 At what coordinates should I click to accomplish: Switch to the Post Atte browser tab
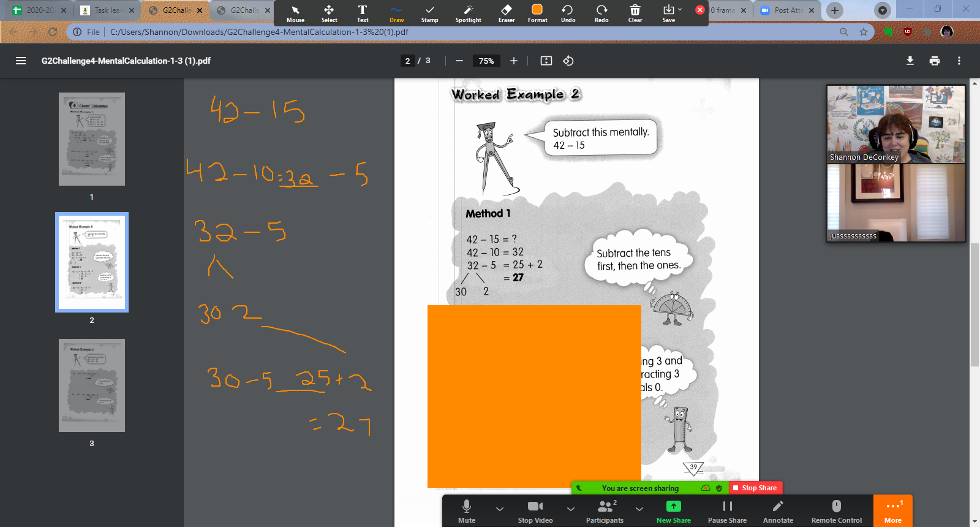[x=788, y=10]
